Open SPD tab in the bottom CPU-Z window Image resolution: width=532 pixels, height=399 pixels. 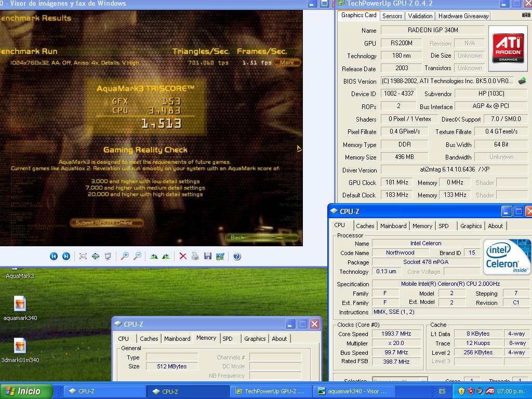pyautogui.click(x=228, y=339)
